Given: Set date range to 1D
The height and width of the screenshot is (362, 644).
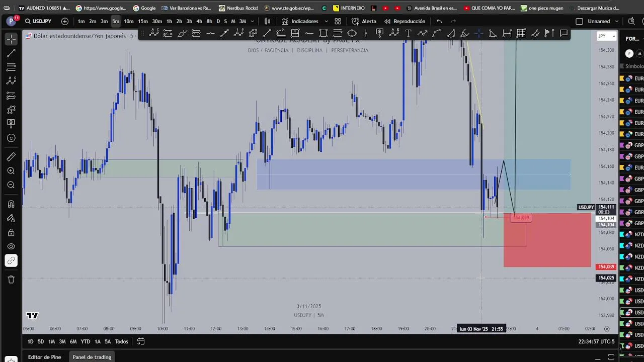Looking at the screenshot, I should pyautogui.click(x=30, y=341).
